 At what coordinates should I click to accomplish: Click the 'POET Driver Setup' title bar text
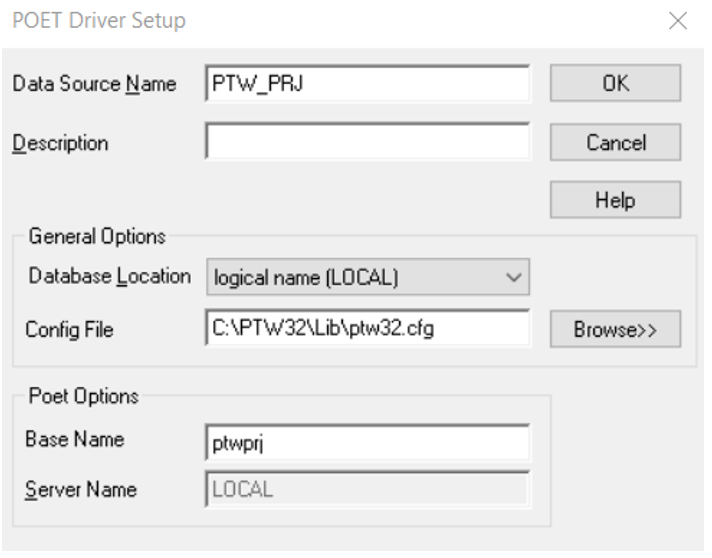click(x=98, y=20)
